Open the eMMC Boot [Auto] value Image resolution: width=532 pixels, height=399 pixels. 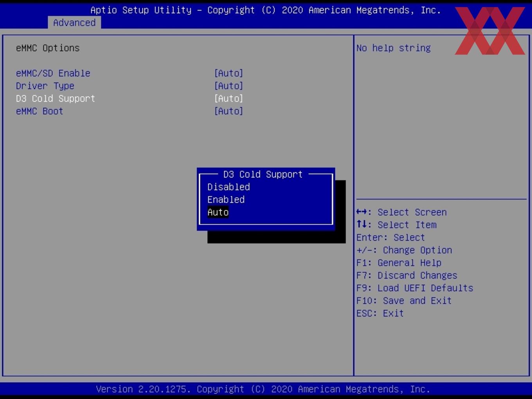229,111
